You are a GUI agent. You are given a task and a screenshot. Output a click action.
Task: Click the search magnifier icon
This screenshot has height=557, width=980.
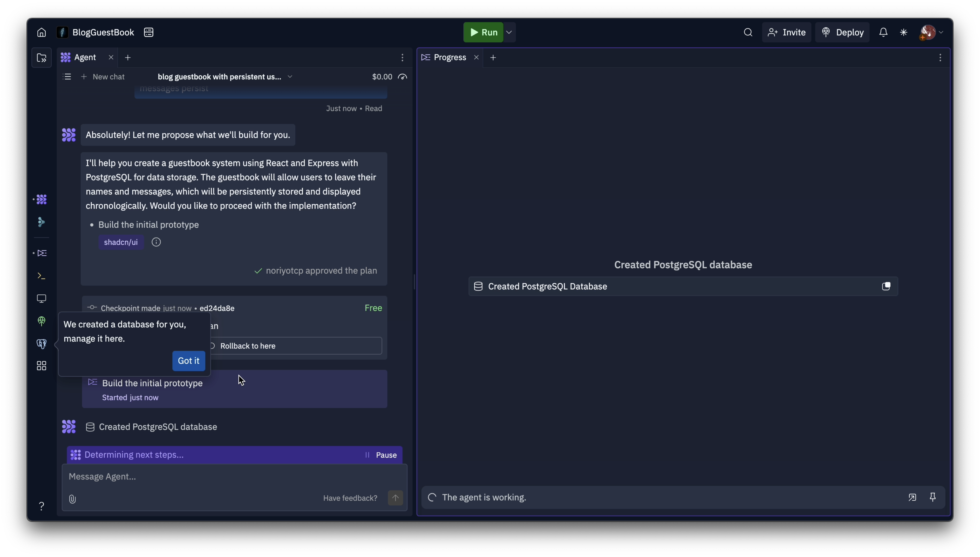point(748,33)
